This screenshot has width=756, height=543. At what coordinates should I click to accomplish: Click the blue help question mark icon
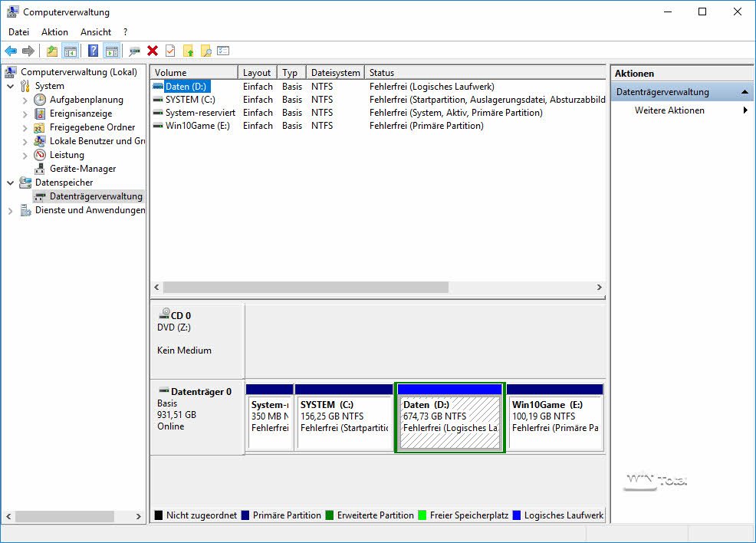pyautogui.click(x=93, y=51)
